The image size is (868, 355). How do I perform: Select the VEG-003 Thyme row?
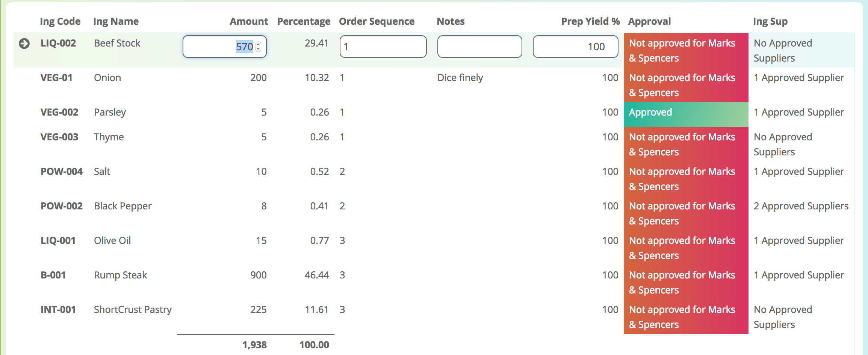click(109, 137)
